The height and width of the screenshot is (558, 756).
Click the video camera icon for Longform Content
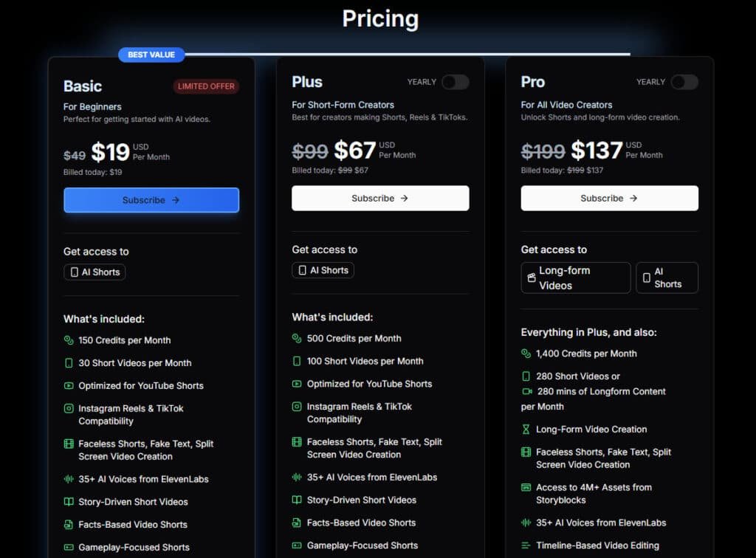click(526, 391)
